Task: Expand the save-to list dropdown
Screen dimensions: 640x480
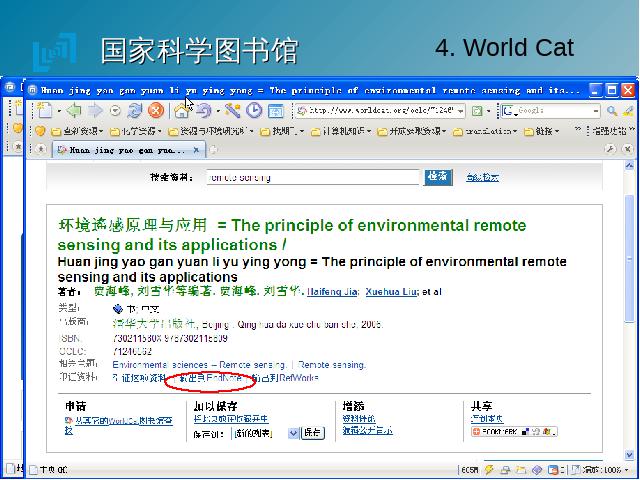Action: click(x=294, y=433)
